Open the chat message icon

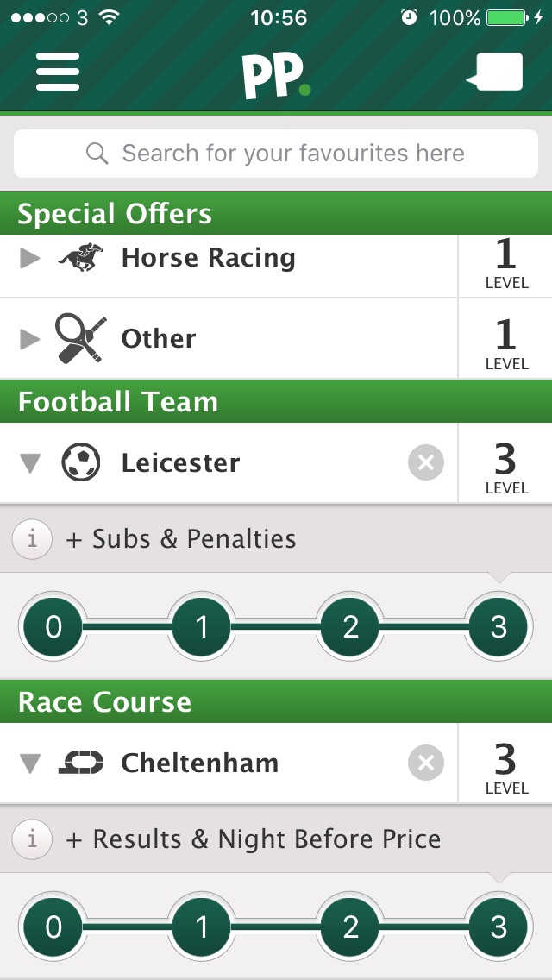(495, 72)
